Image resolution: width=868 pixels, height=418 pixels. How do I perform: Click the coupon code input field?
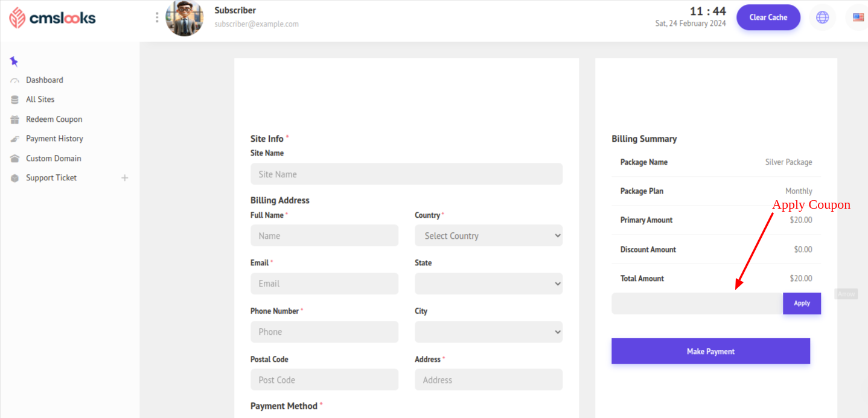click(697, 303)
